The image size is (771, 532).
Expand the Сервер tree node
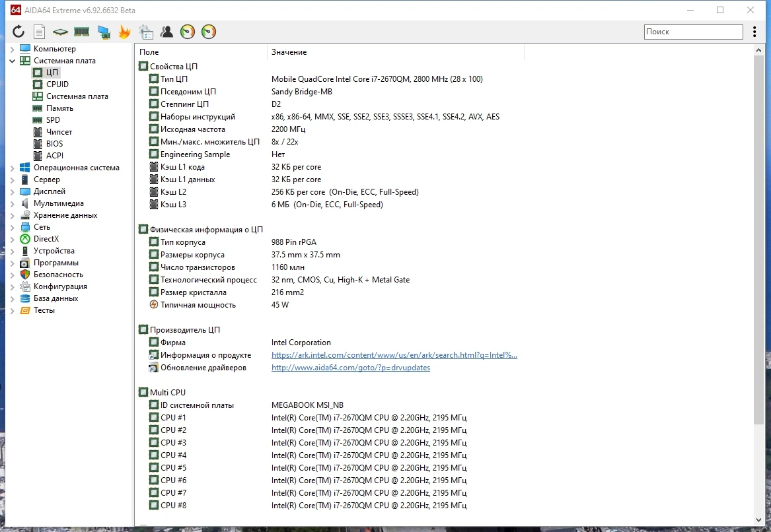[x=13, y=180]
